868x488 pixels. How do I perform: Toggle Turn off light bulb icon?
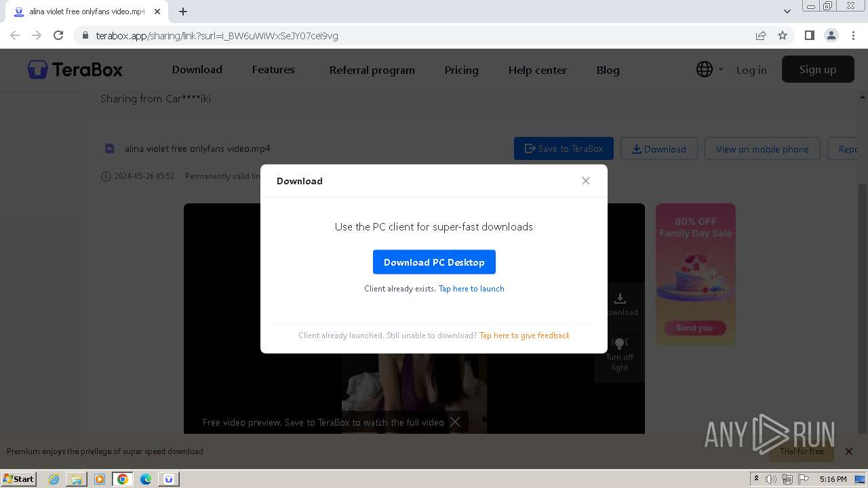tap(619, 343)
